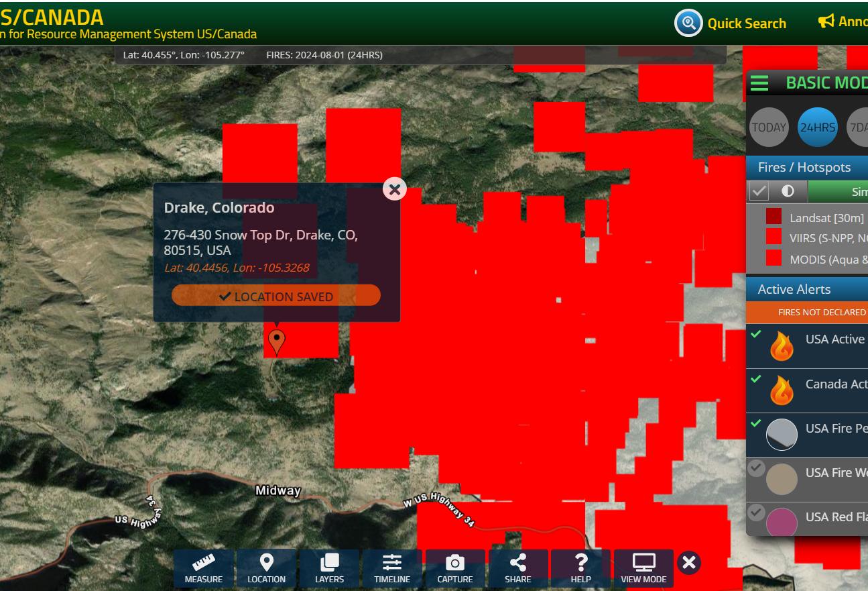Open the Location tool

pos(266,569)
